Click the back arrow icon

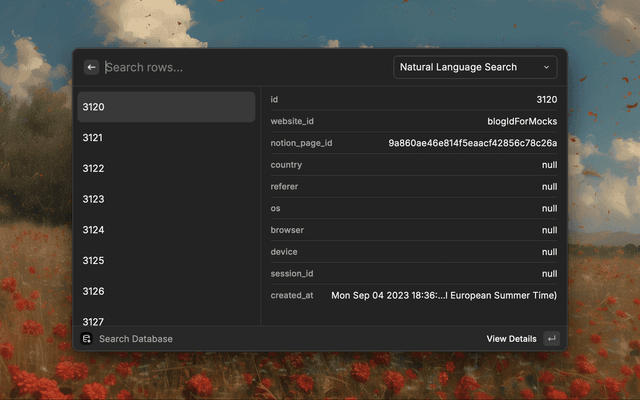[91, 67]
